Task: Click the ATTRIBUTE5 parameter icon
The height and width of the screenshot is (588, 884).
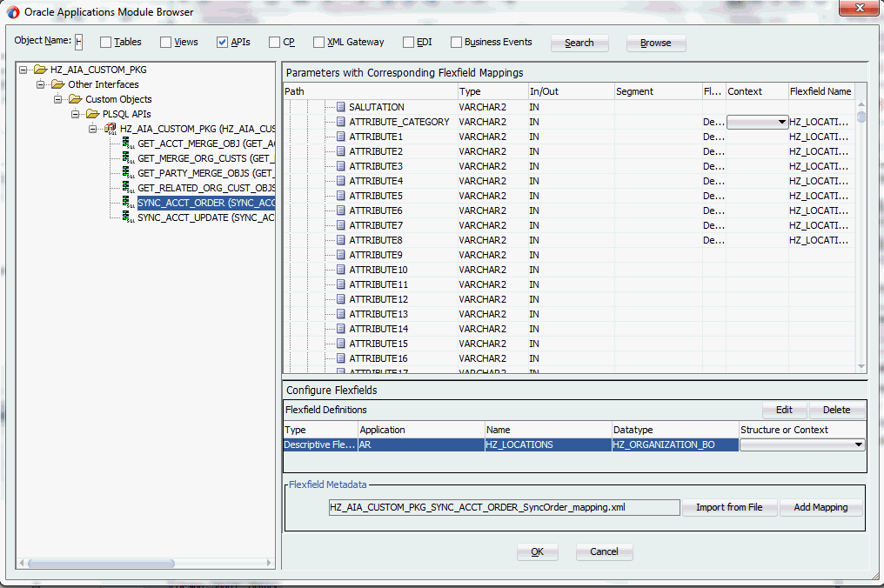Action: coord(340,196)
